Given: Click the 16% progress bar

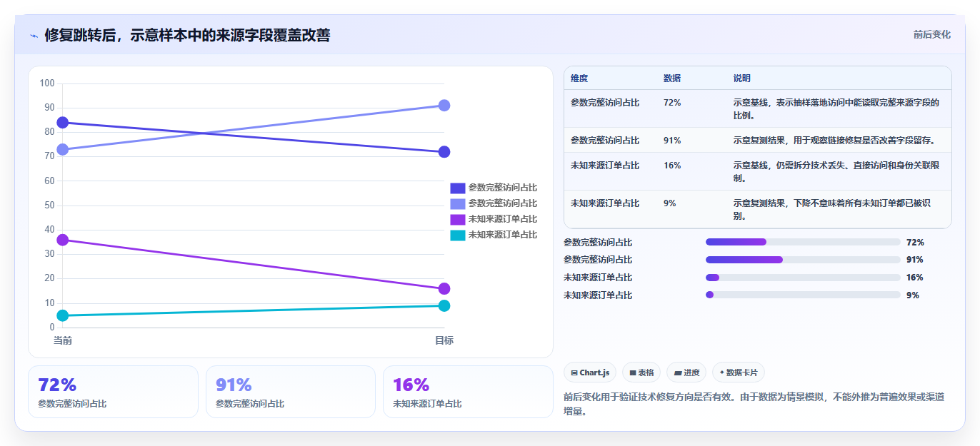Looking at the screenshot, I should tap(803, 278).
